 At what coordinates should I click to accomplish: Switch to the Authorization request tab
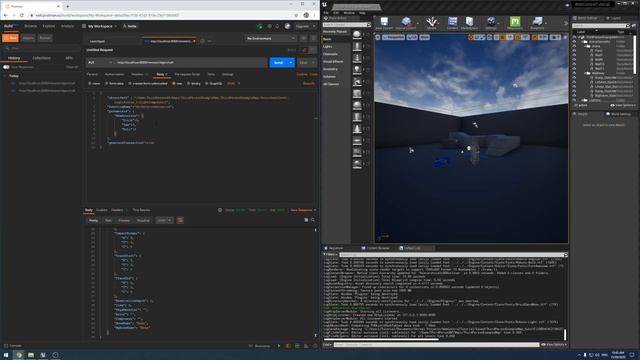(114, 74)
